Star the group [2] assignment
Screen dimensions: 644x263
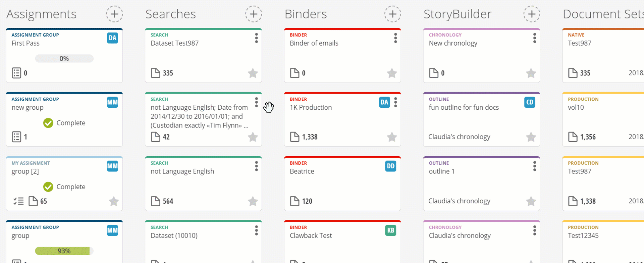click(114, 201)
